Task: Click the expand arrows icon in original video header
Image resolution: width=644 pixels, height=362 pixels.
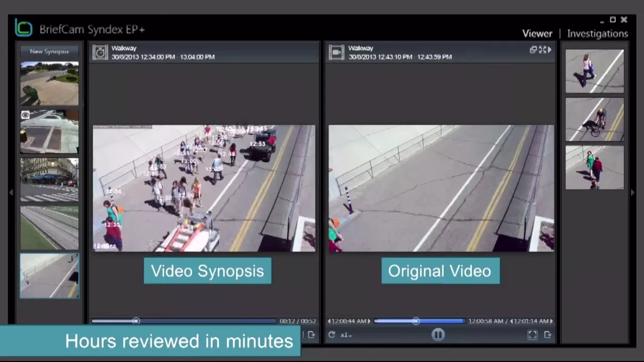Action: [542, 50]
